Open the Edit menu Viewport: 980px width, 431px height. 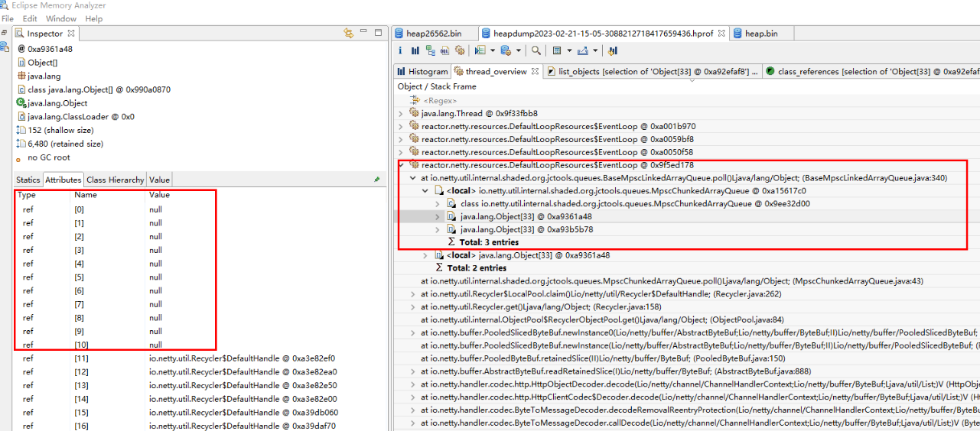tap(30, 18)
